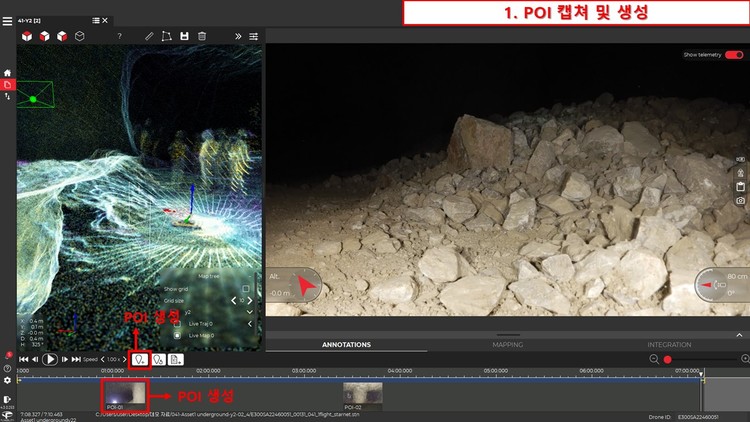Switch to the ANNOTATIONS tab
The width and height of the screenshot is (750, 422).
tap(346, 344)
